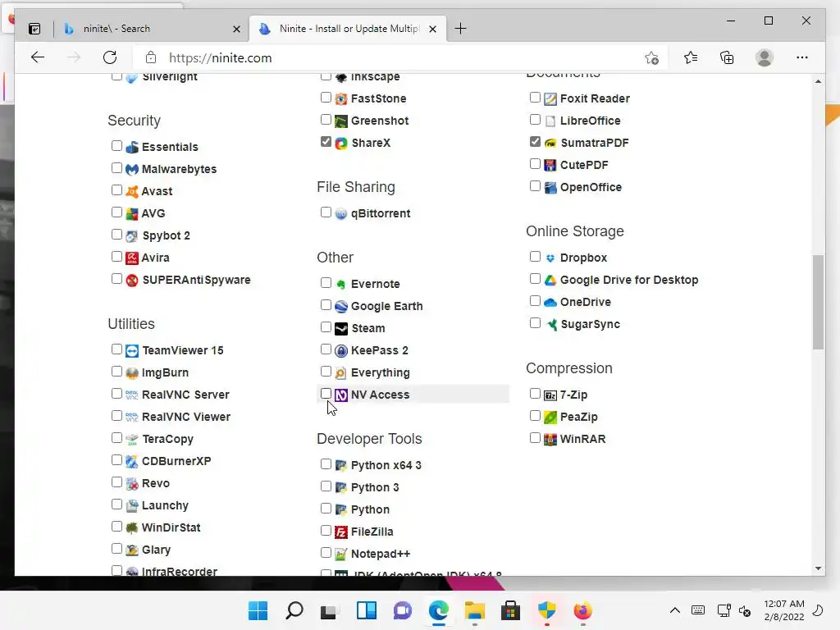Click the Everything label
Viewport: 840px width, 630px height.
[x=381, y=373]
